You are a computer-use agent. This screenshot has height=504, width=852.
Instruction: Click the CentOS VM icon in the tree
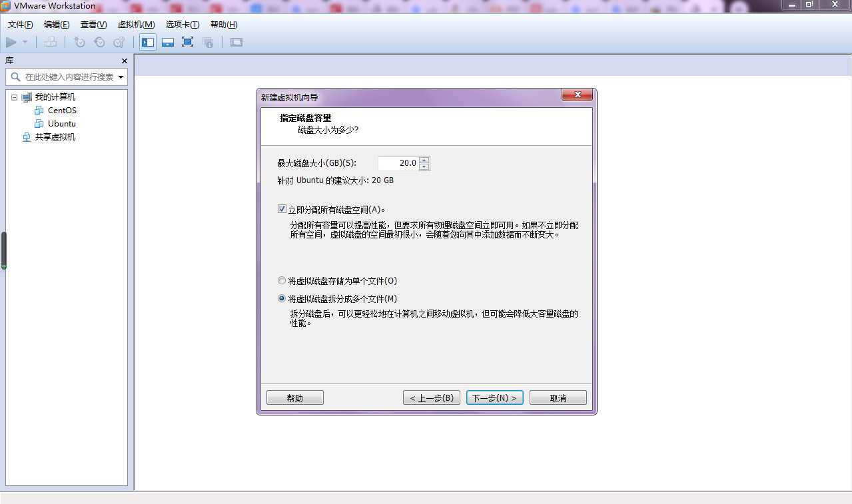[39, 111]
